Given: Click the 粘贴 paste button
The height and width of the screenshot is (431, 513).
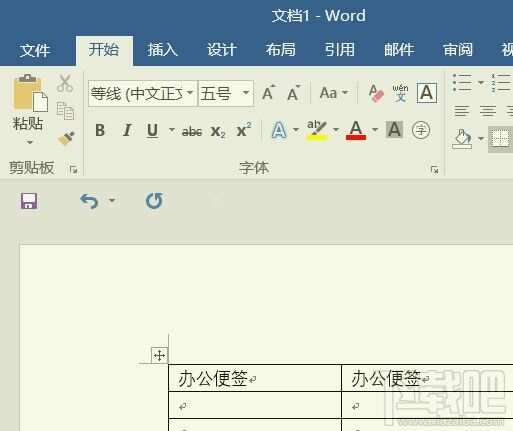Looking at the screenshot, I should (x=28, y=109).
